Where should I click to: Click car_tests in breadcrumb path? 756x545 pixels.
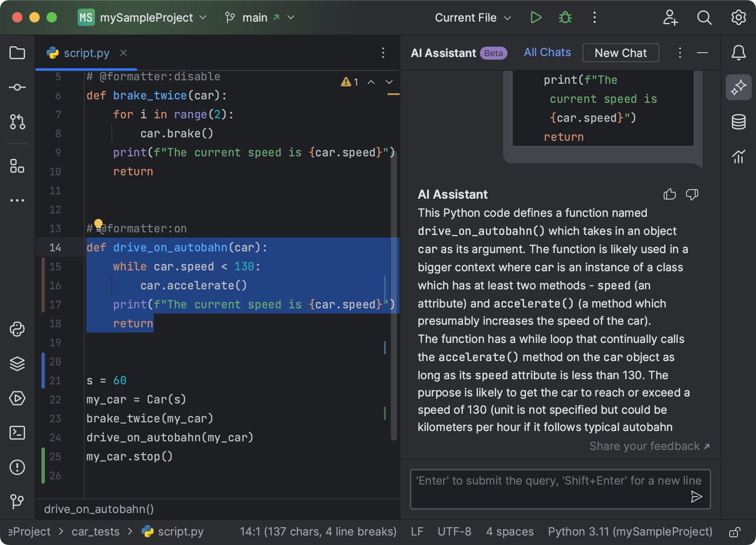pos(95,532)
